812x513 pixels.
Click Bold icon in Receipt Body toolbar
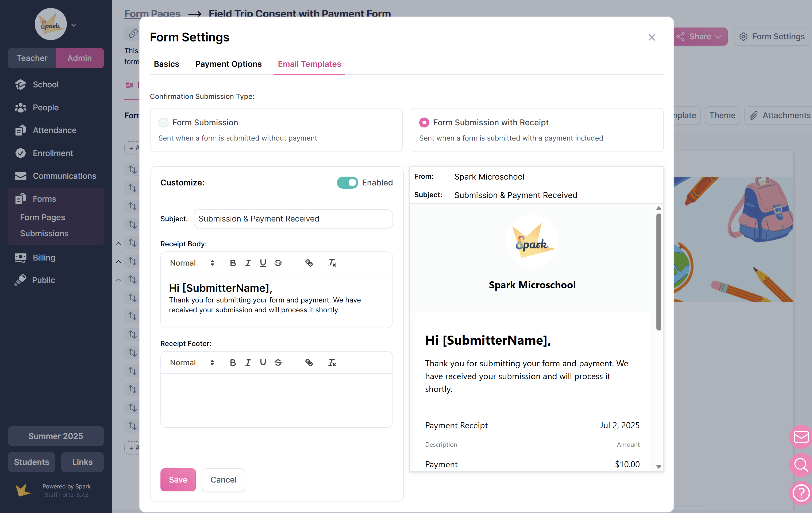(233, 263)
